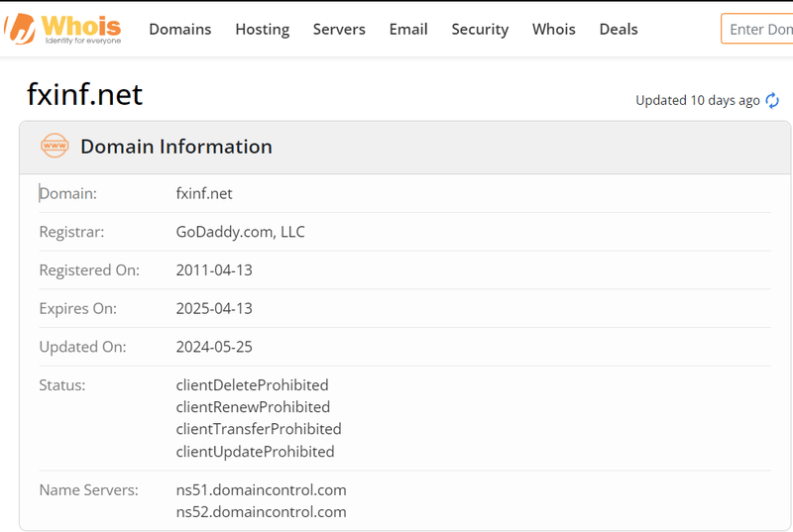The image size is (793, 532).
Task: Click the orange www globe icon
Action: 55,146
